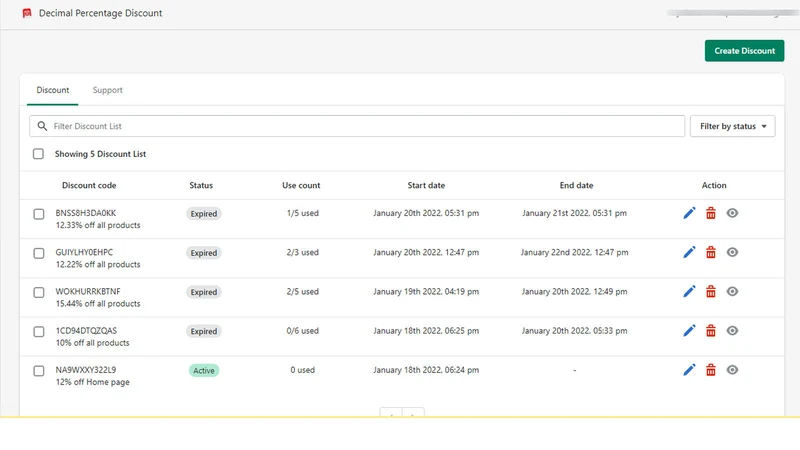The height and width of the screenshot is (450, 800).
Task: Click the Create Discount button
Action: point(744,51)
